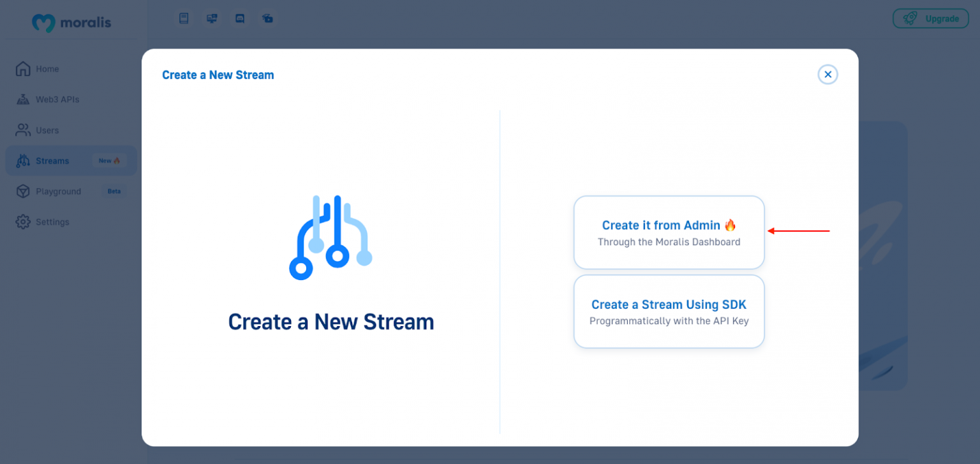The height and width of the screenshot is (464, 980).
Task: Open the documentation book icon in top bar
Action: (x=184, y=18)
